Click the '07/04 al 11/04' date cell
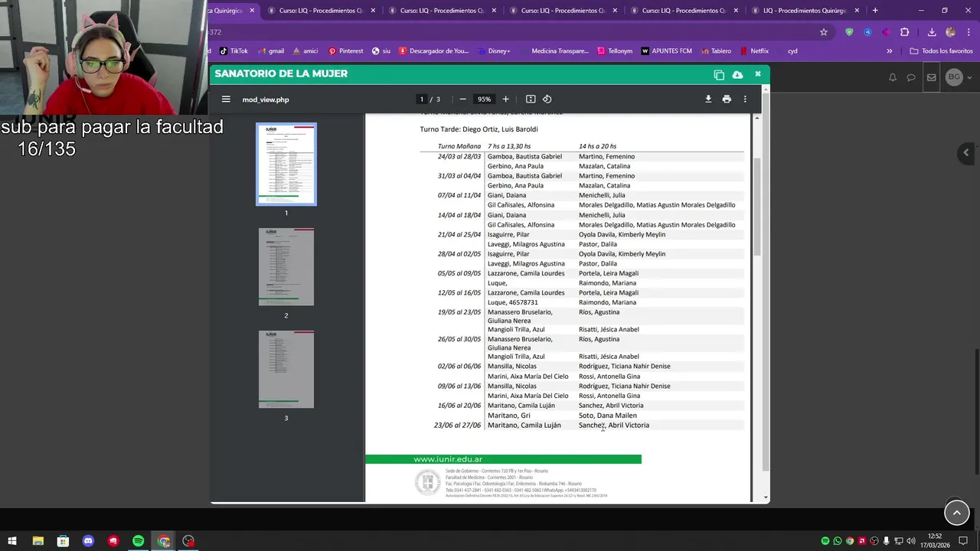980x551 pixels. [459, 195]
